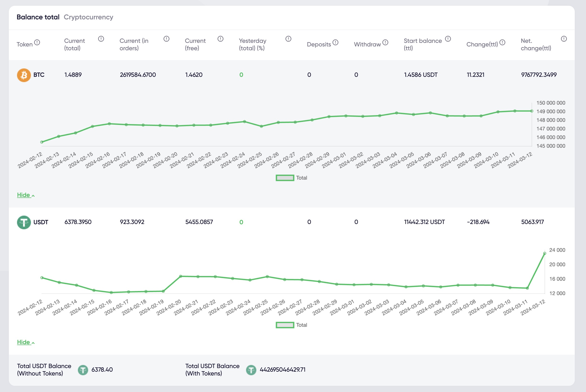Click the Current (in orders) info icon

[x=167, y=39]
